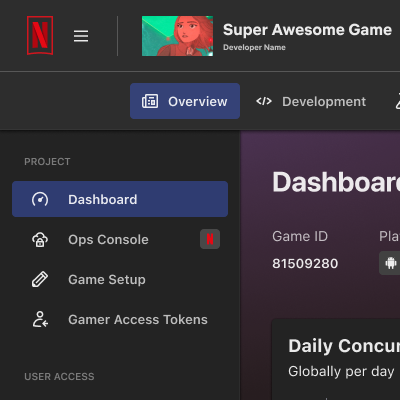Viewport: 400px width, 400px height.
Task: Click the Game ID value 81509280
Action: pyautogui.click(x=305, y=264)
